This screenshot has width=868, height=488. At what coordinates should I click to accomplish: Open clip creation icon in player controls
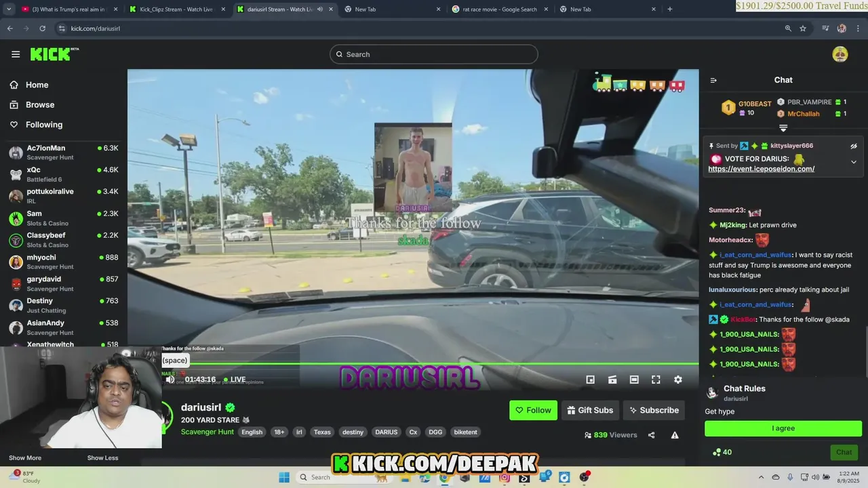pos(612,380)
